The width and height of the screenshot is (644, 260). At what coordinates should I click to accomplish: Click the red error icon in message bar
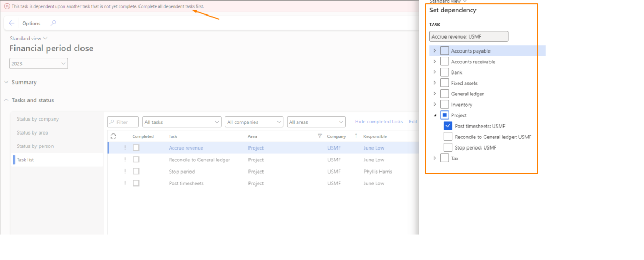[x=7, y=6]
